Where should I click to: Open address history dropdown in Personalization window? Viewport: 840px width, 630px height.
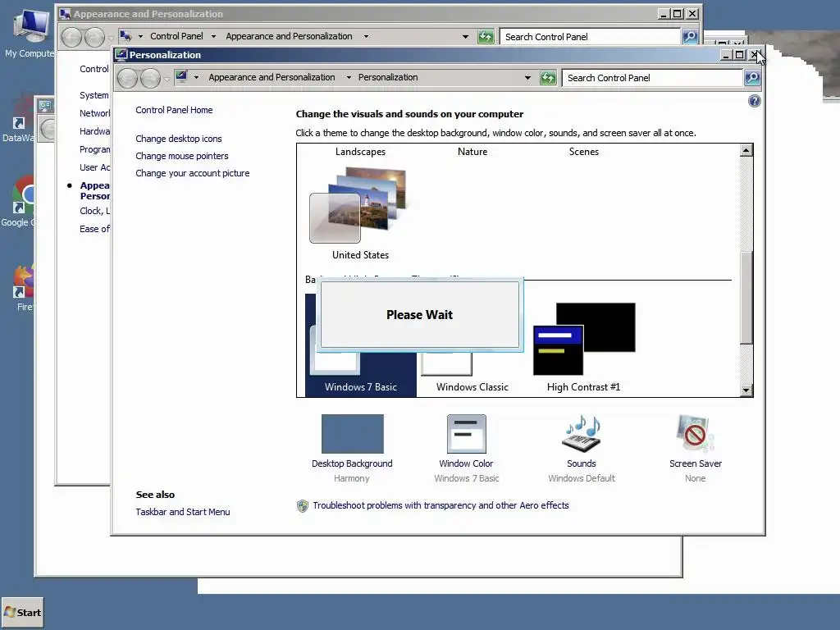click(527, 78)
